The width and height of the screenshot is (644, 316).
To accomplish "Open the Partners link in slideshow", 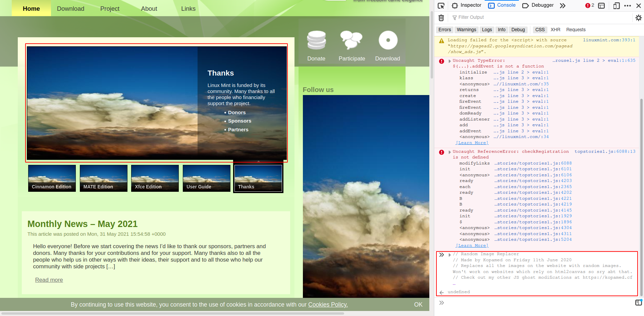I will [238, 130].
